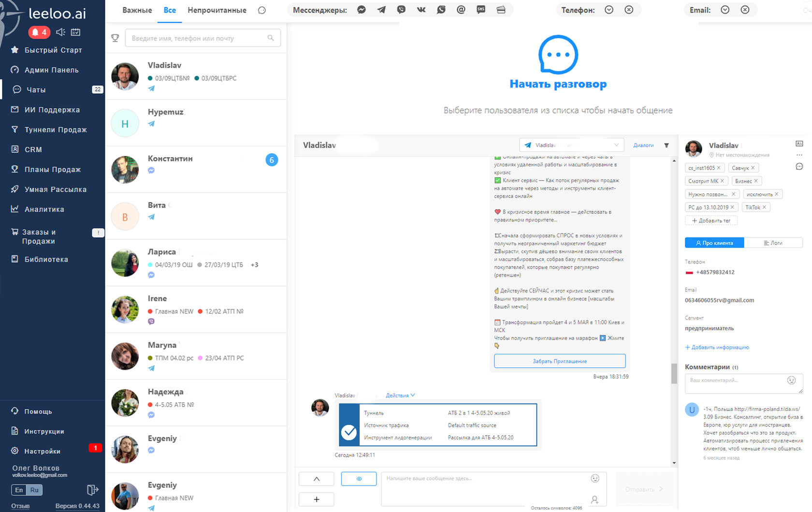Viewport: 812px width, 512px height.
Task: Toggle Email filter checkmark option
Action: pos(725,10)
